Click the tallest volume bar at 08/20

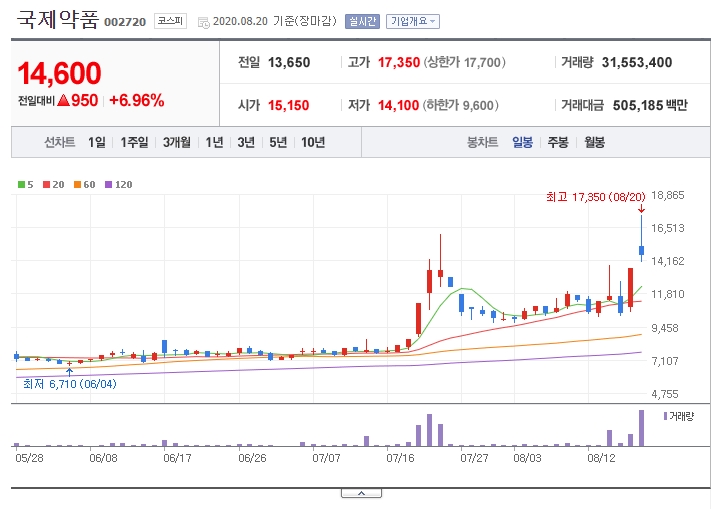click(641, 428)
